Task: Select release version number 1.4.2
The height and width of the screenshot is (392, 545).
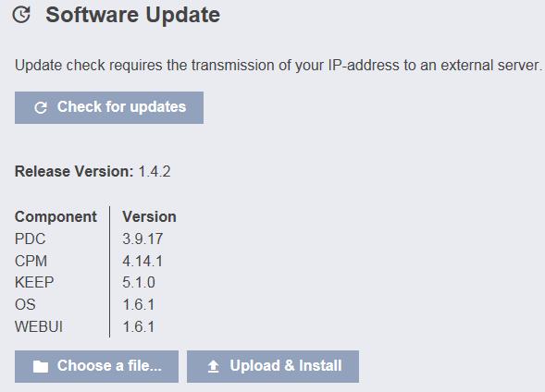Action: [155, 172]
